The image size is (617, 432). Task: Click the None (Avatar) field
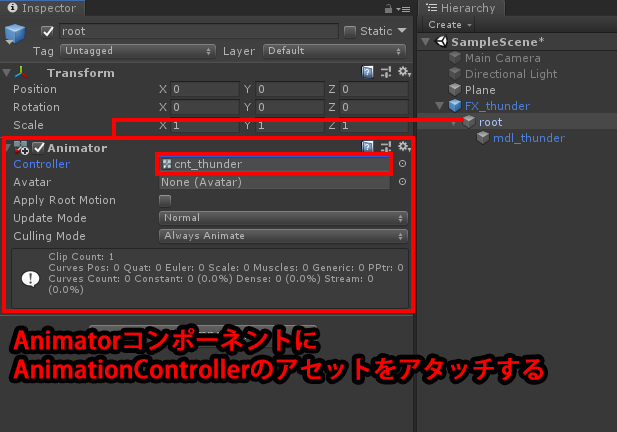[274, 182]
